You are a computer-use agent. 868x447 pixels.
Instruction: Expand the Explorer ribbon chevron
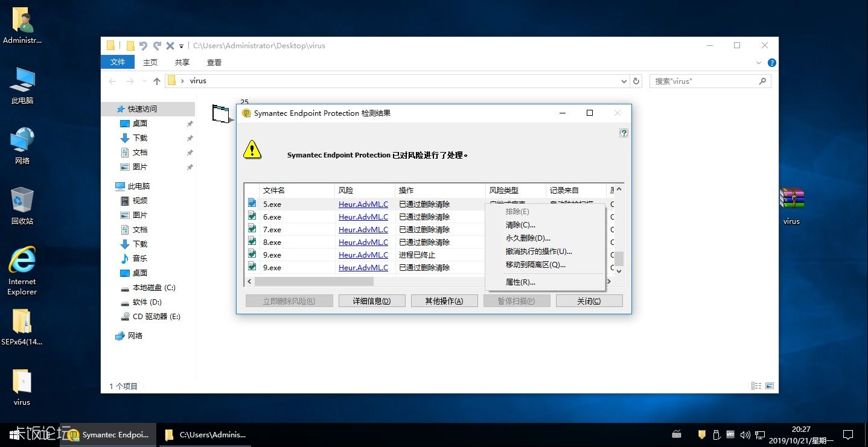point(759,63)
